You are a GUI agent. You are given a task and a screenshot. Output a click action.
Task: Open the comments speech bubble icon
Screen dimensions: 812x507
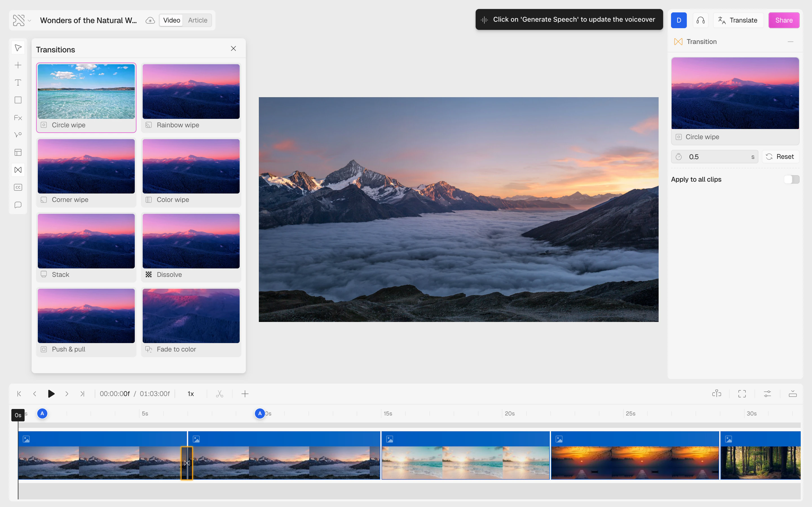pyautogui.click(x=18, y=205)
